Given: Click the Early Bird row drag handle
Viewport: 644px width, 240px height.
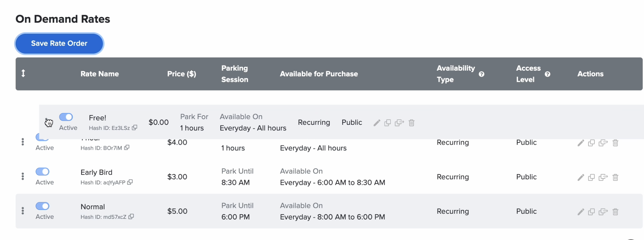Looking at the screenshot, I should (x=23, y=176).
